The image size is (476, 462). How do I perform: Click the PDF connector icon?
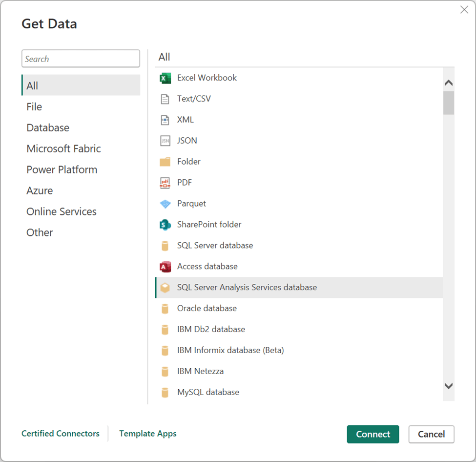[x=165, y=183]
